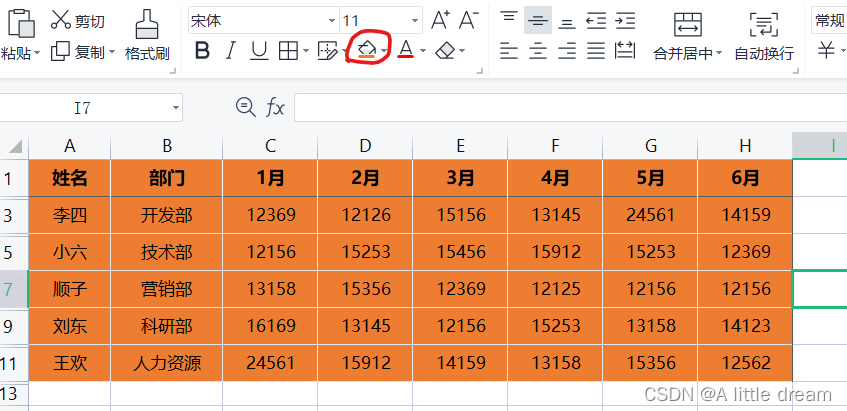Screen dimensions: 847x411
Task: Apply the red font color A
Action: pyautogui.click(x=406, y=50)
